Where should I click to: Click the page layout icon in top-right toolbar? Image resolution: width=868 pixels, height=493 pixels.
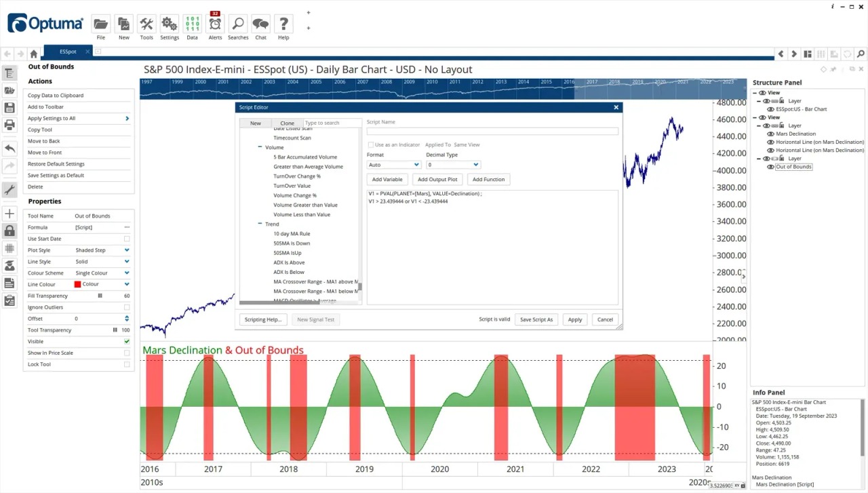(x=808, y=54)
